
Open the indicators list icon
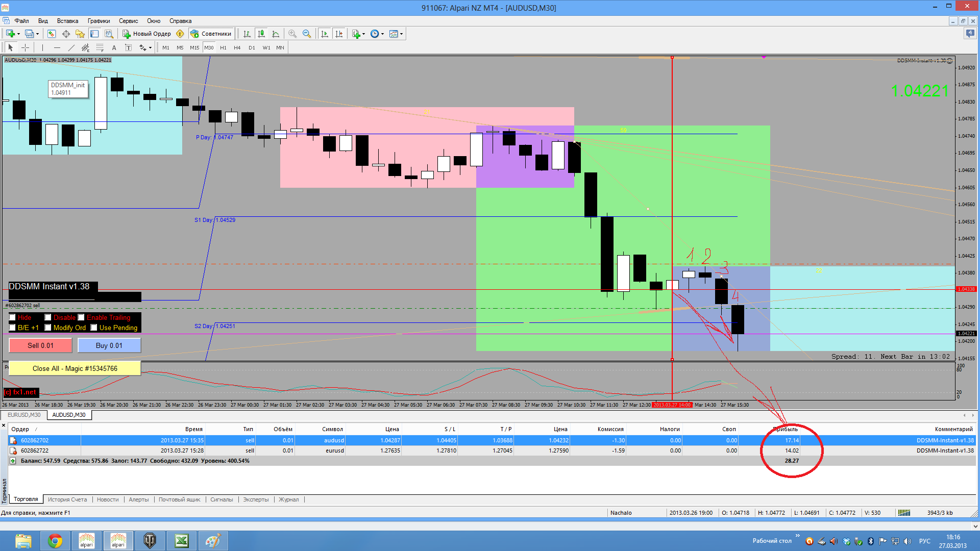point(356,34)
